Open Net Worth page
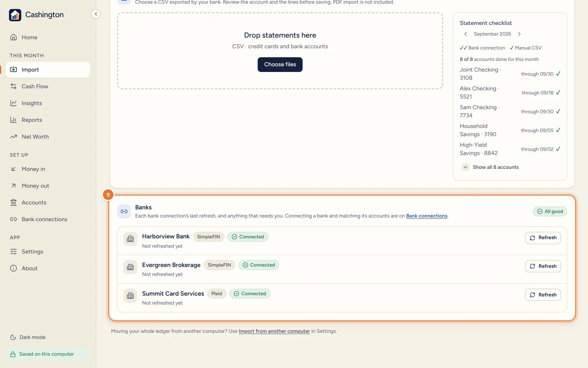This screenshot has height=368, width=588. [48, 137]
